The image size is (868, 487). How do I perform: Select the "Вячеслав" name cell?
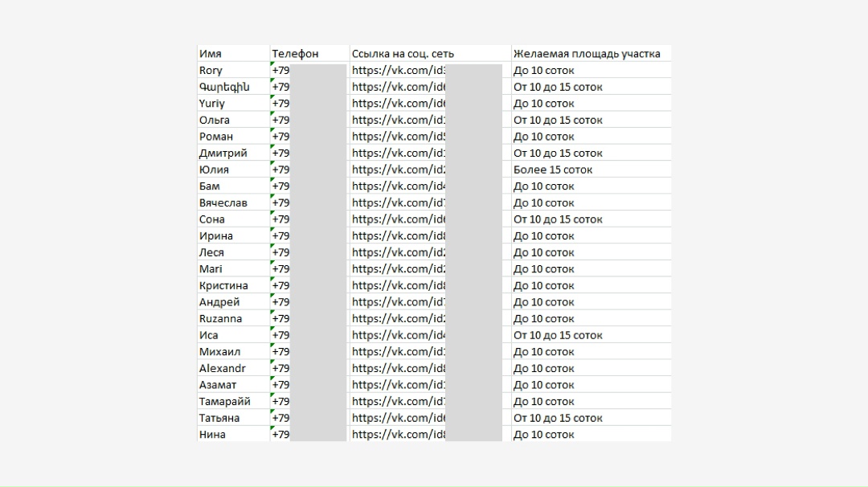(223, 203)
